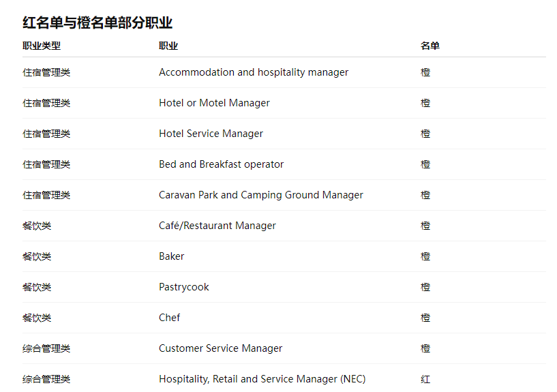Select the Baker occupation text

click(171, 256)
